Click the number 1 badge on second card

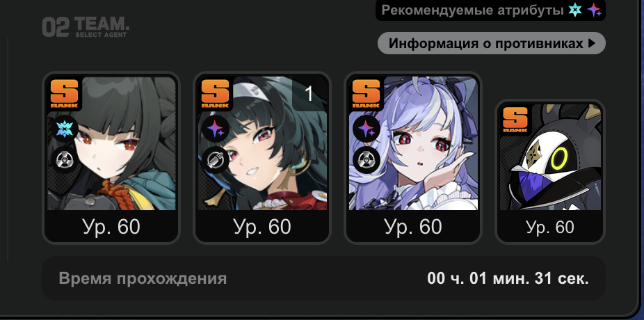pyautogui.click(x=309, y=94)
